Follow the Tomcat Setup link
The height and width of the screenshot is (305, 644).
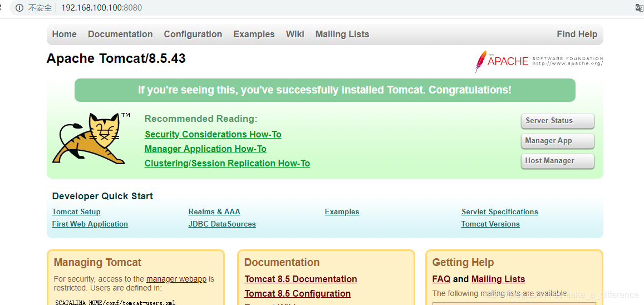pyautogui.click(x=76, y=212)
